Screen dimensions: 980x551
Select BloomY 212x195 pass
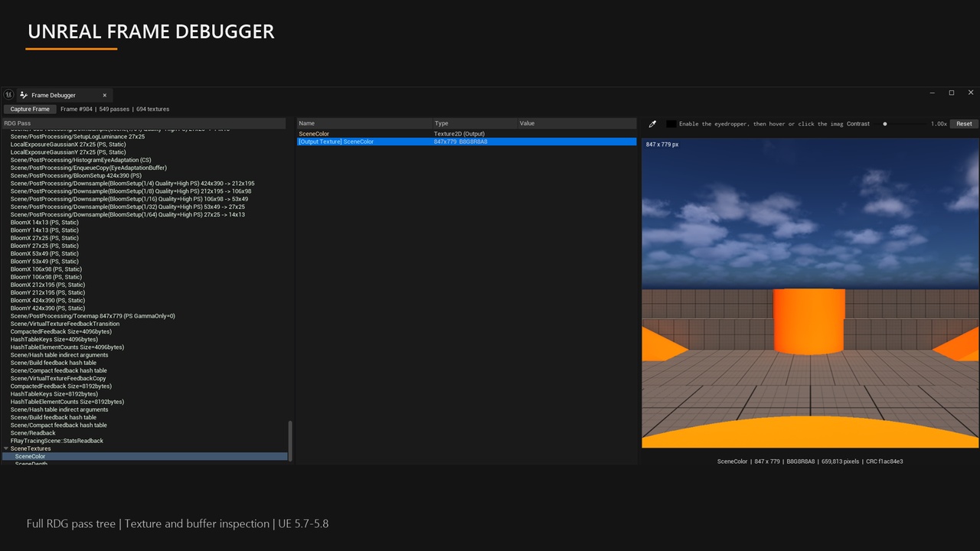pos(47,292)
